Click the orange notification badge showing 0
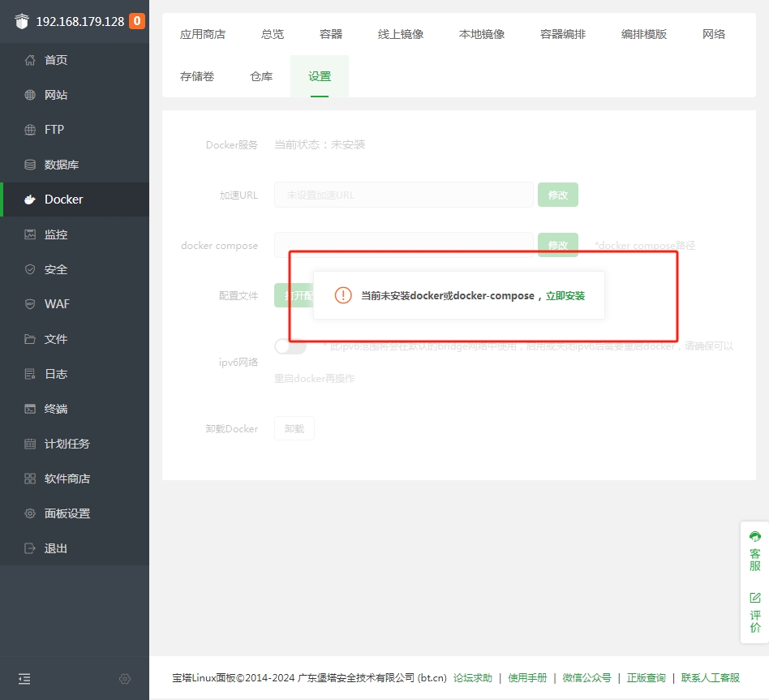This screenshot has height=700, width=769. pos(137,21)
